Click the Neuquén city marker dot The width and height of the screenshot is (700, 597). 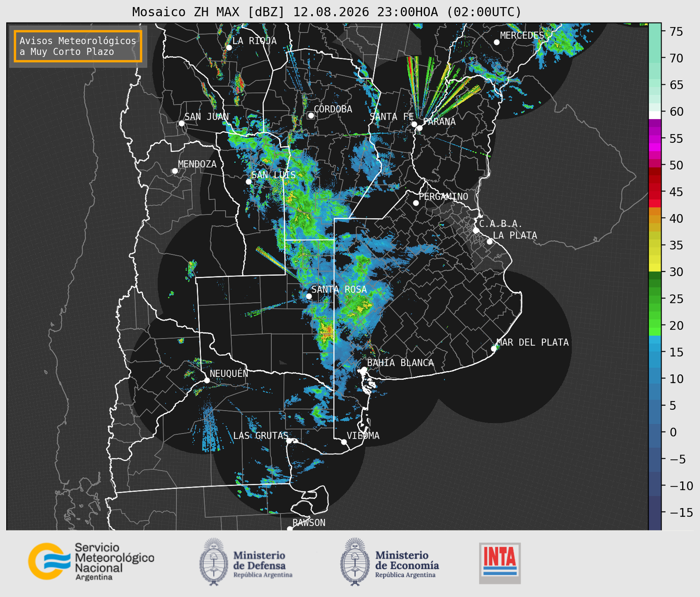click(x=207, y=380)
